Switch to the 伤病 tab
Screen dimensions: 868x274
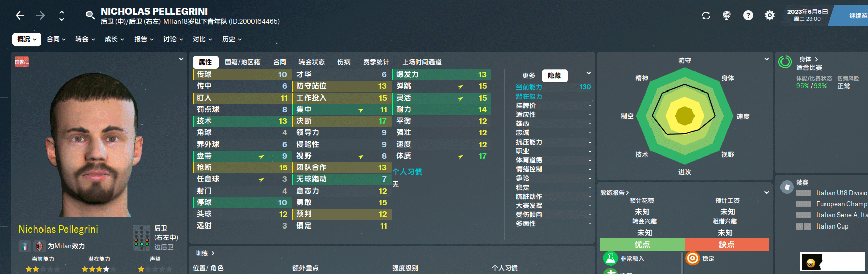pos(344,62)
